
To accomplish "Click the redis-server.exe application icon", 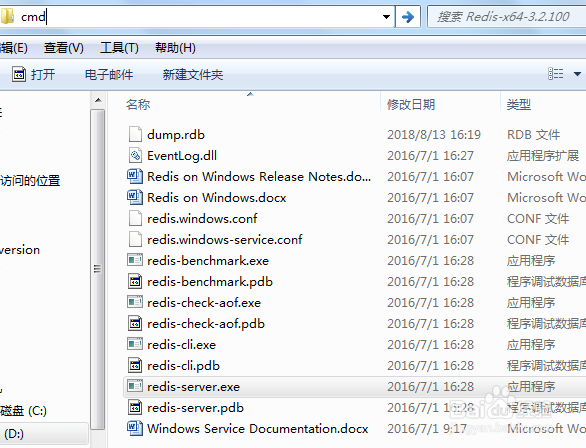I will point(135,386).
